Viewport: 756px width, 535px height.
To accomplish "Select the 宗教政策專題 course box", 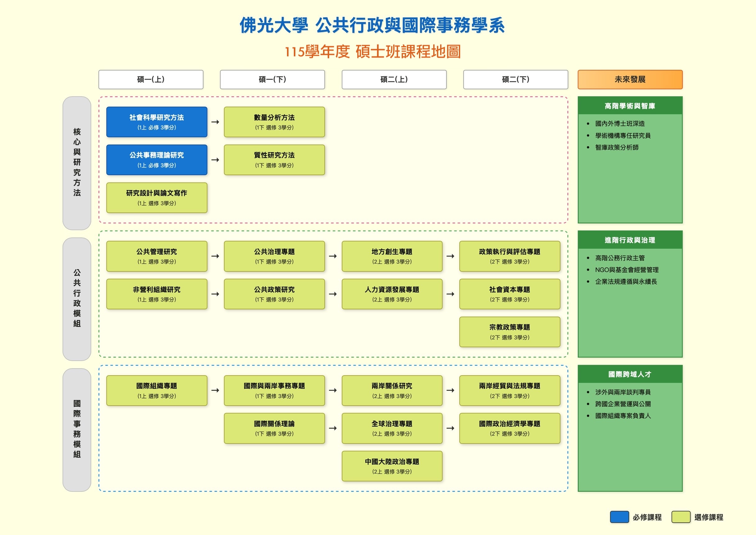I will pos(510,332).
